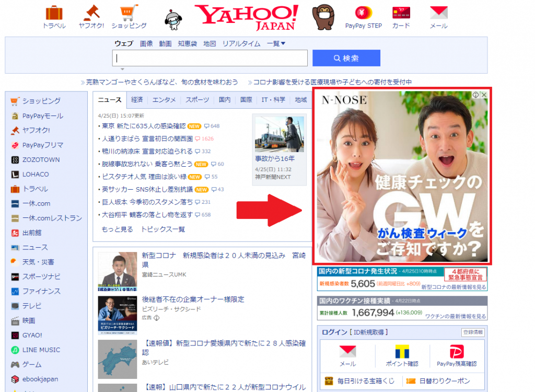Focus the web search input field

(x=210, y=58)
